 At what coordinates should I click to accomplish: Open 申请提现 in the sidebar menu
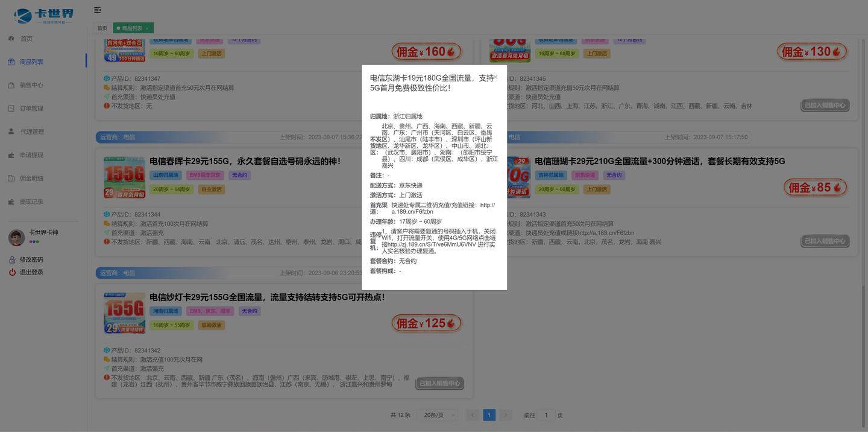pos(31,155)
